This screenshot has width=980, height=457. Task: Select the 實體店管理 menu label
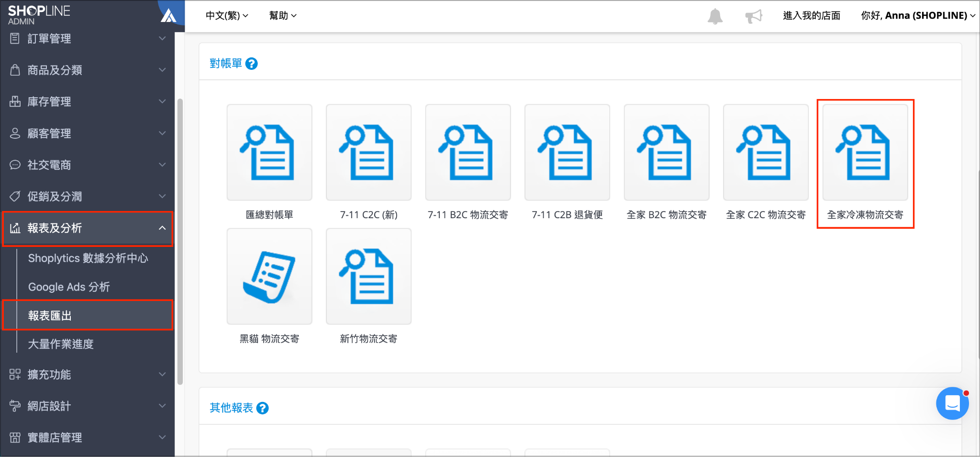pos(55,437)
